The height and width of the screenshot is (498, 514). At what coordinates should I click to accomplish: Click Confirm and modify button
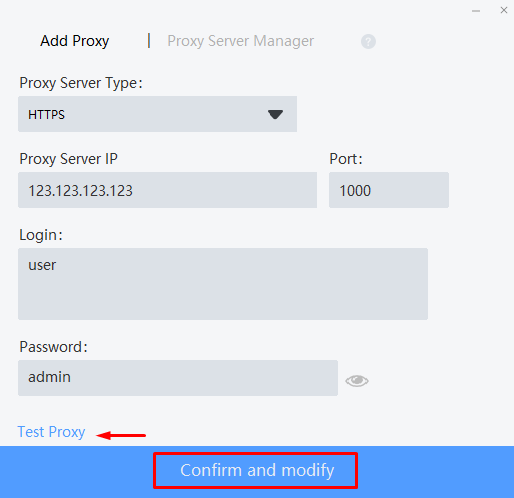[255, 470]
